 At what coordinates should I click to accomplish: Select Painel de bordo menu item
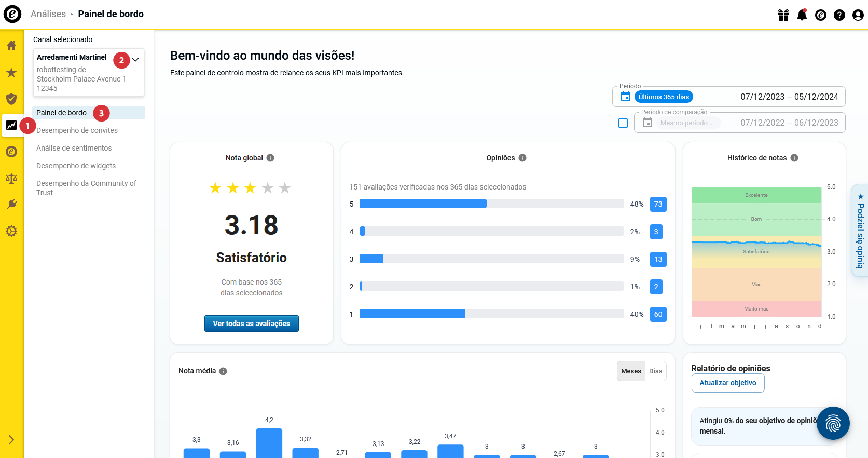click(89, 113)
